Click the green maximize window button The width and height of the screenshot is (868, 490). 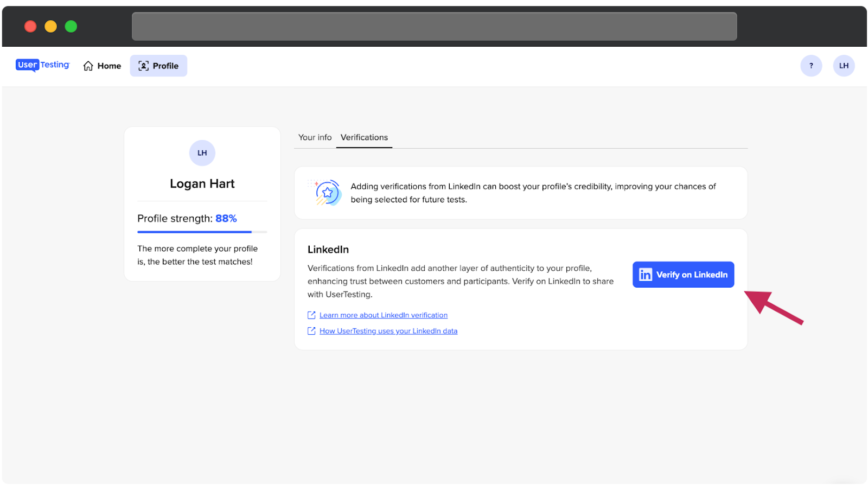point(71,26)
